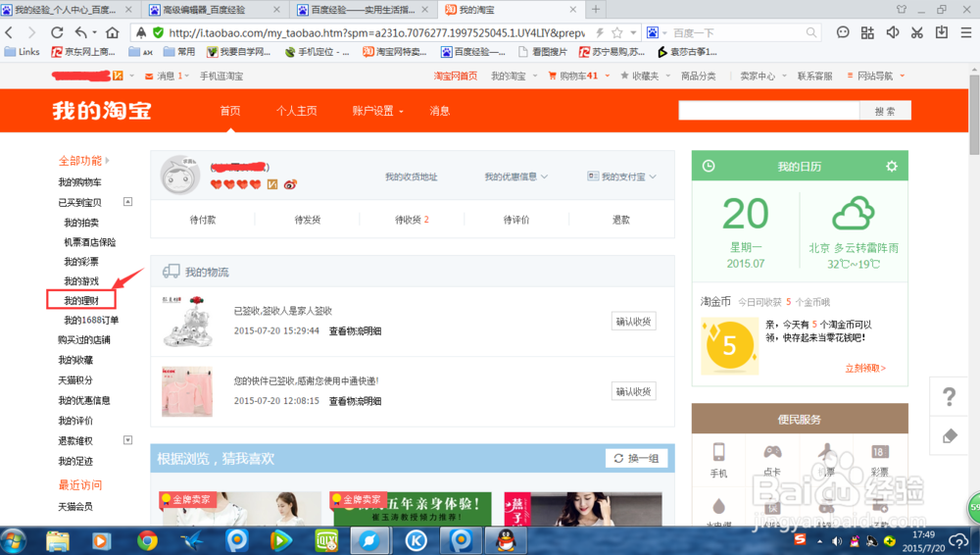Screen dimensions: 980x555
Task: Expand 收藏夹 dropdown in top bar
Action: tap(645, 76)
